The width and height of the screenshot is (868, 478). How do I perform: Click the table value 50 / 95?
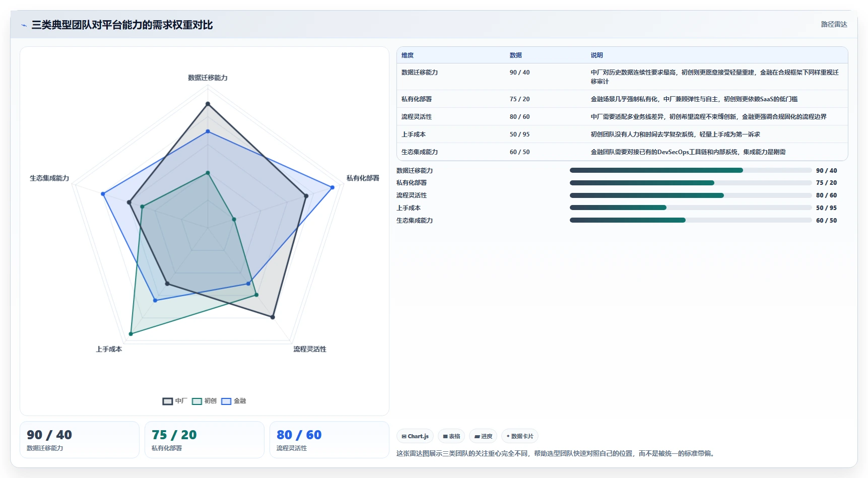519,134
